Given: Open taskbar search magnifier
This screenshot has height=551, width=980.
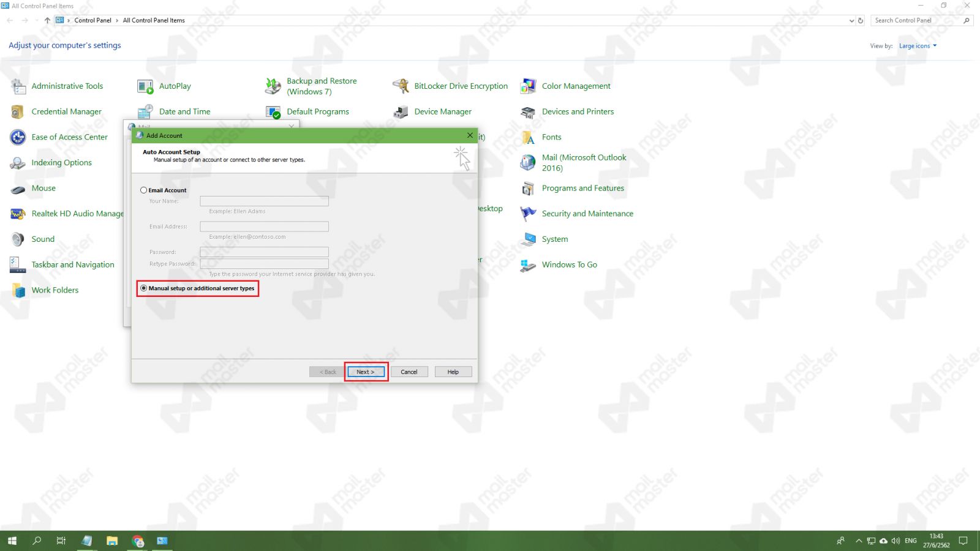Looking at the screenshot, I should (x=37, y=541).
